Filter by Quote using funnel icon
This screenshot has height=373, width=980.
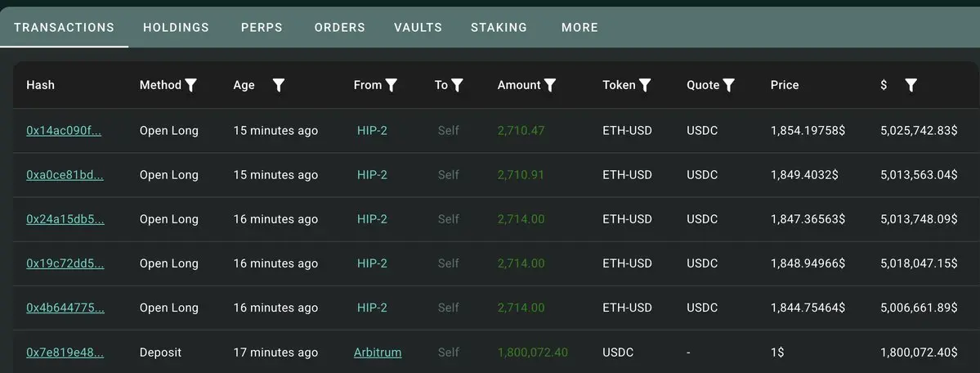pos(729,85)
